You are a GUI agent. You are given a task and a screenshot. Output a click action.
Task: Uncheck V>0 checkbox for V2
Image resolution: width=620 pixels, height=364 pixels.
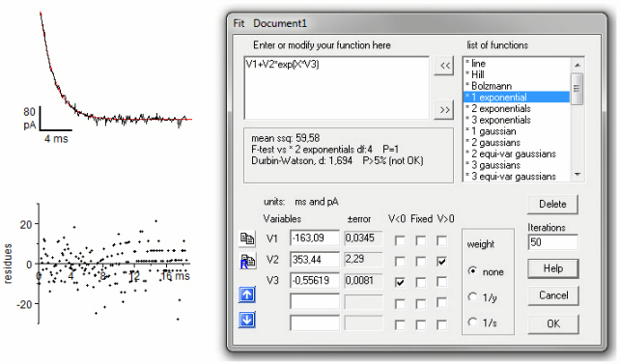click(441, 262)
